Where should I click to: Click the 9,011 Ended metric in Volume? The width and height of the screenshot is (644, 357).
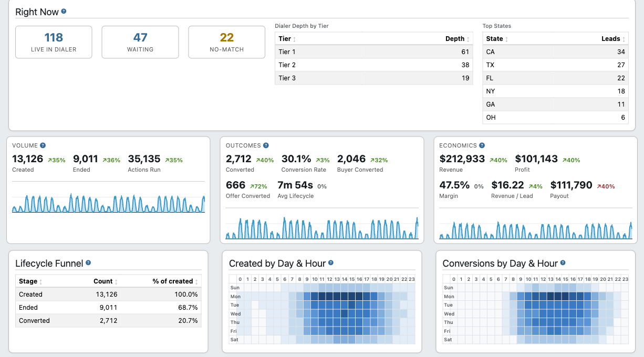(97, 163)
